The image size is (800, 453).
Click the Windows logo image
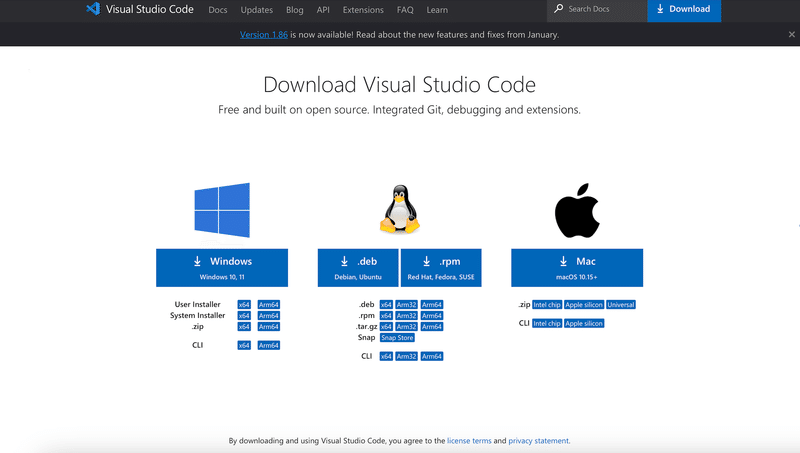222,210
